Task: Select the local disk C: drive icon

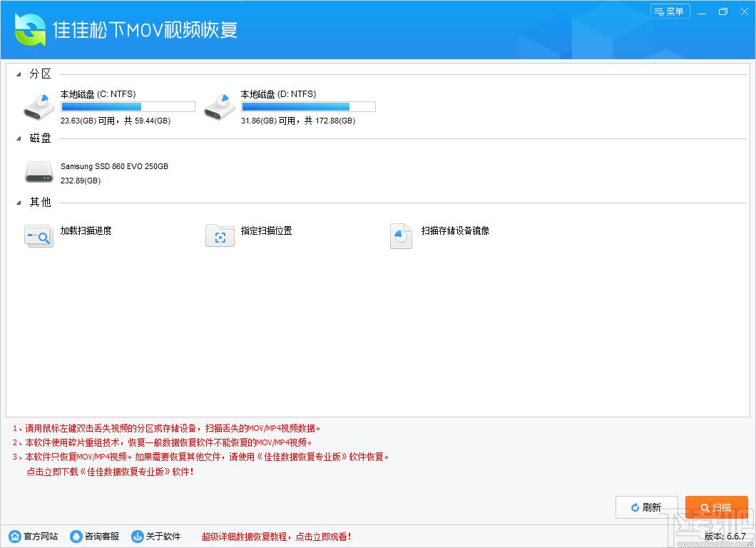Action: click(x=39, y=107)
